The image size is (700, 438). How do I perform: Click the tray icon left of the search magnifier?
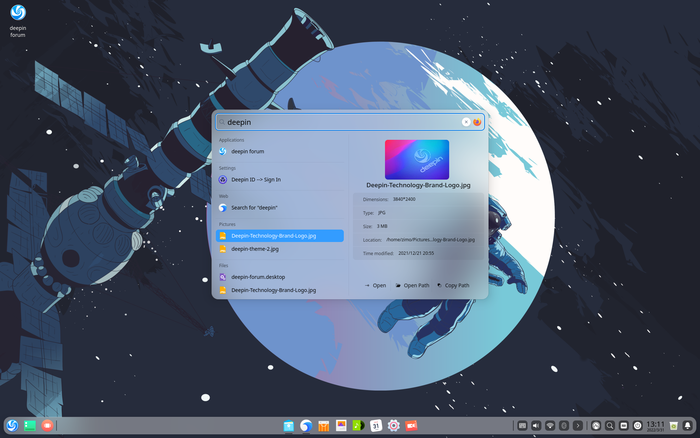596,426
